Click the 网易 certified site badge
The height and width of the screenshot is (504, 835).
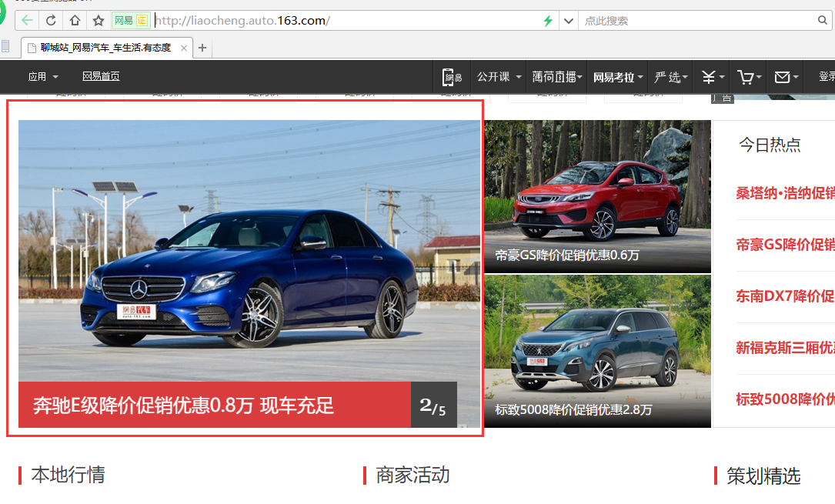[x=131, y=21]
